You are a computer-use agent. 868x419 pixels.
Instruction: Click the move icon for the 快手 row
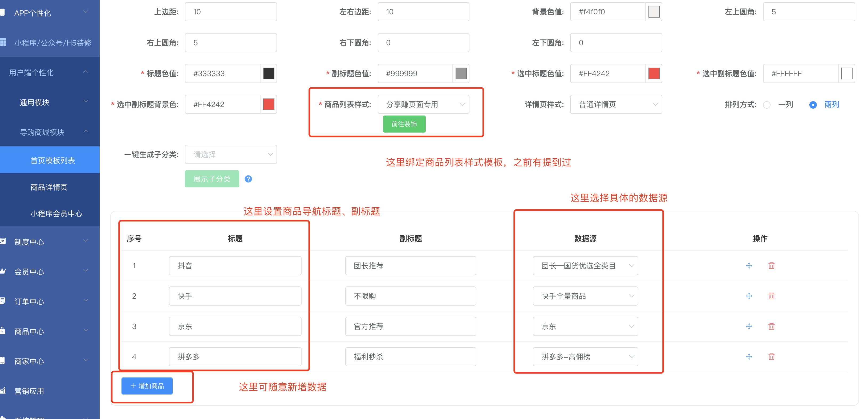click(x=749, y=296)
